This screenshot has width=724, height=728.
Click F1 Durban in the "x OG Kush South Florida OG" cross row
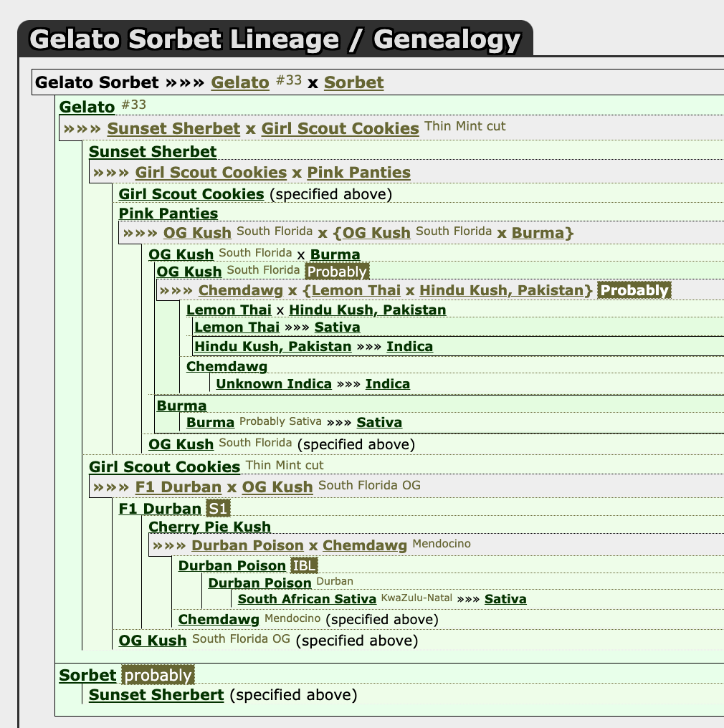tap(178, 487)
